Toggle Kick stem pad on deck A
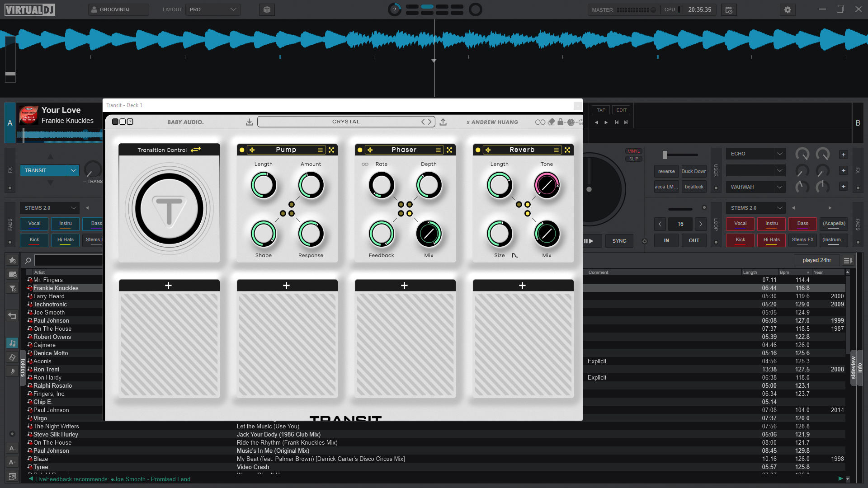868x488 pixels. click(x=34, y=240)
